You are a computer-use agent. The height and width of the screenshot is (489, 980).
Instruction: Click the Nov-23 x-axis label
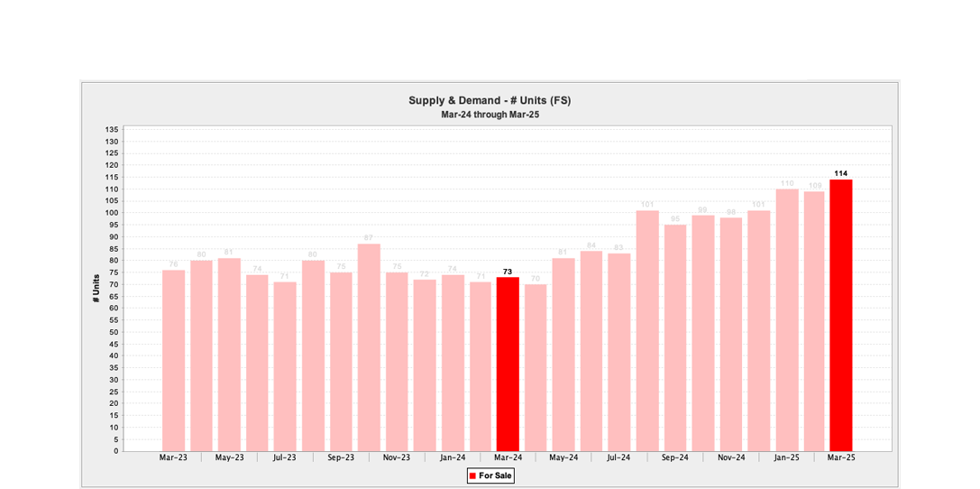point(396,457)
